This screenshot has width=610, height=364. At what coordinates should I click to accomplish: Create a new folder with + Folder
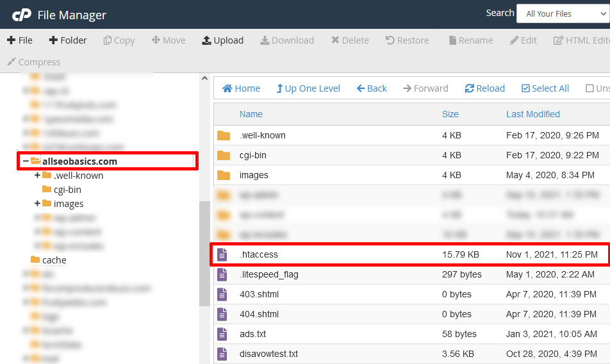click(68, 40)
